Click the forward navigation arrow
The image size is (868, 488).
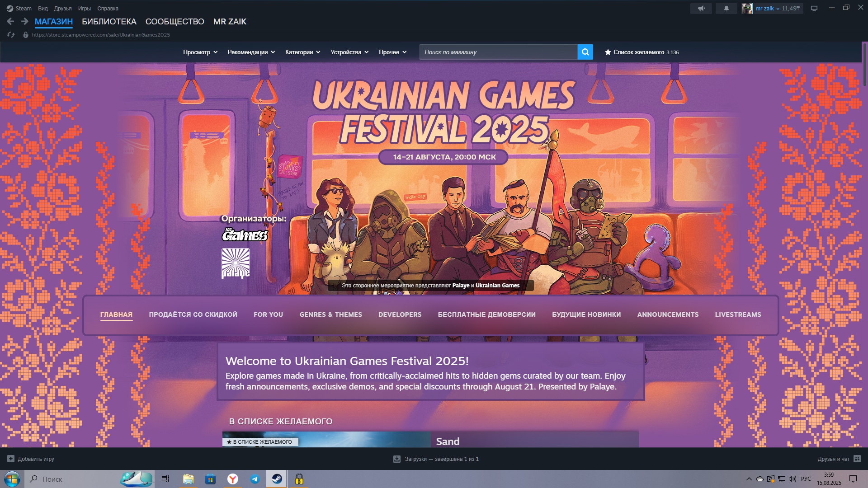[x=25, y=21]
